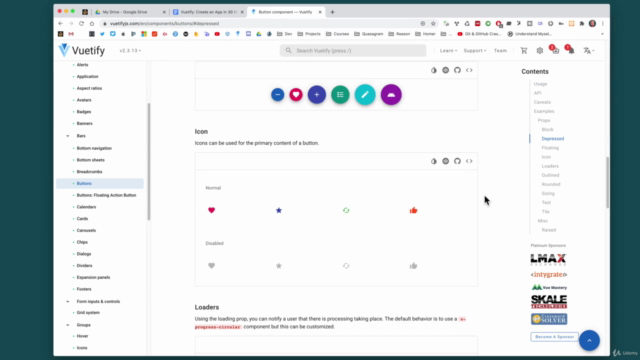Open Expansion panels in the sidebar
Viewport: 640px width, 360px height.
coord(93,278)
